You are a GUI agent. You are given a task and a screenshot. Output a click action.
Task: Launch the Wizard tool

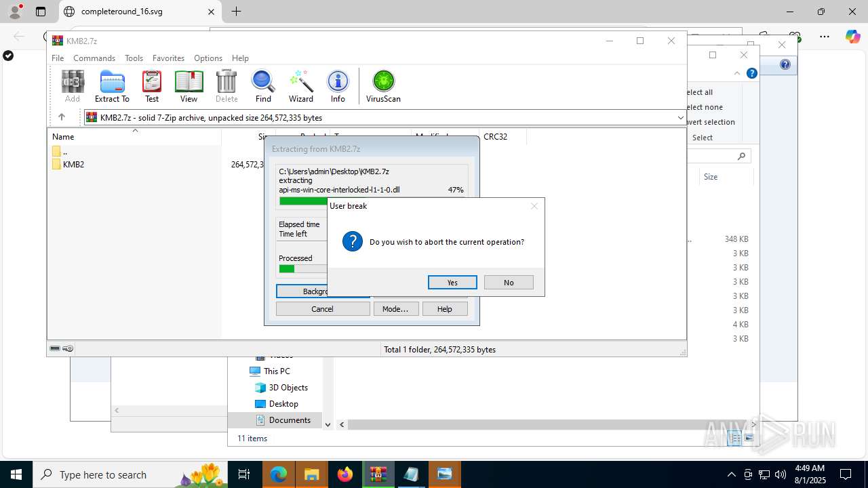pyautogui.click(x=301, y=86)
